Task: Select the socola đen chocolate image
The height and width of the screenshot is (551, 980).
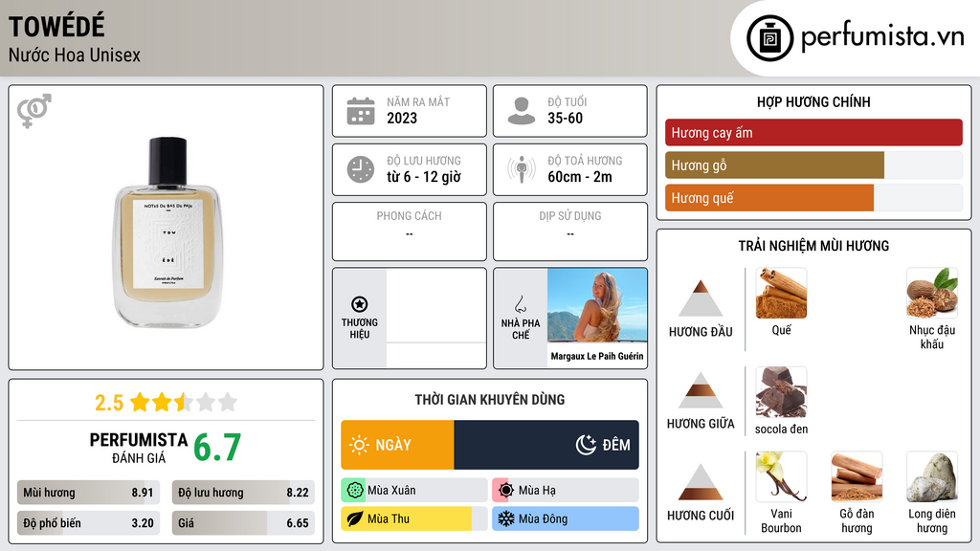Action: pos(781,392)
